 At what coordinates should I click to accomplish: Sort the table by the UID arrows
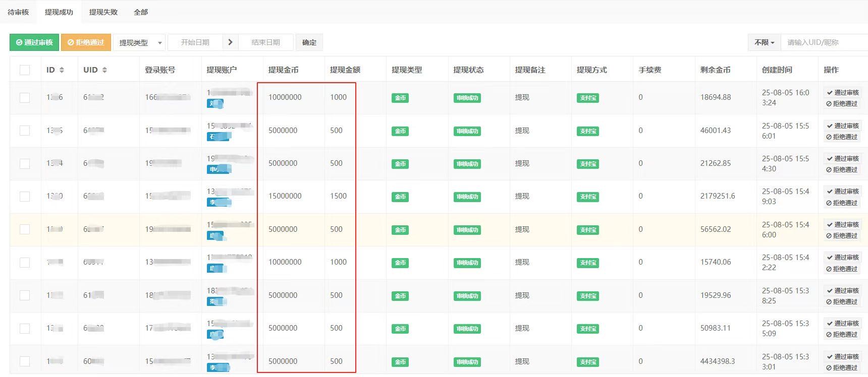[104, 70]
